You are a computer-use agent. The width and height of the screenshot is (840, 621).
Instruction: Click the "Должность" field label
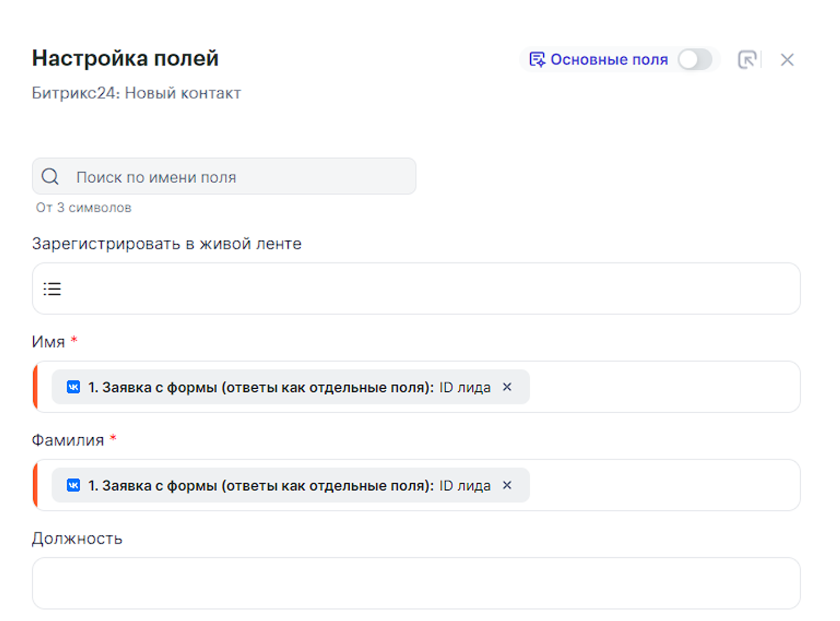[77, 539]
